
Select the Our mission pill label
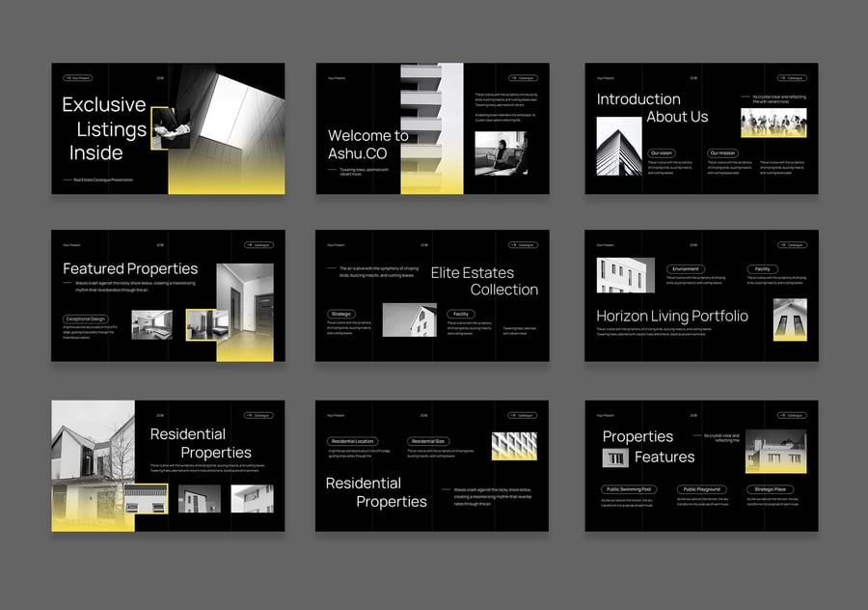[x=722, y=152]
